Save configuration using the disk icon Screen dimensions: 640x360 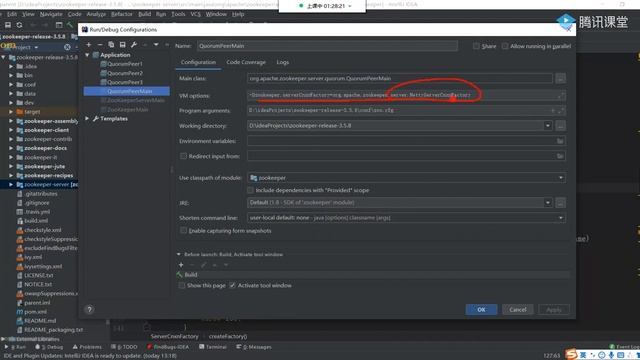[x=122, y=44]
